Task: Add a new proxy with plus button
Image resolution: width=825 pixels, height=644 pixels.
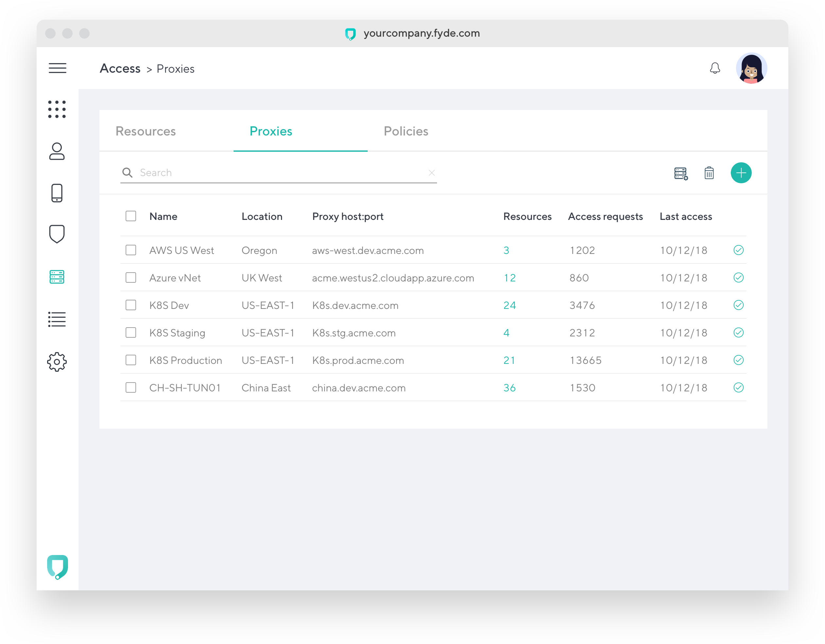Action: tap(741, 173)
